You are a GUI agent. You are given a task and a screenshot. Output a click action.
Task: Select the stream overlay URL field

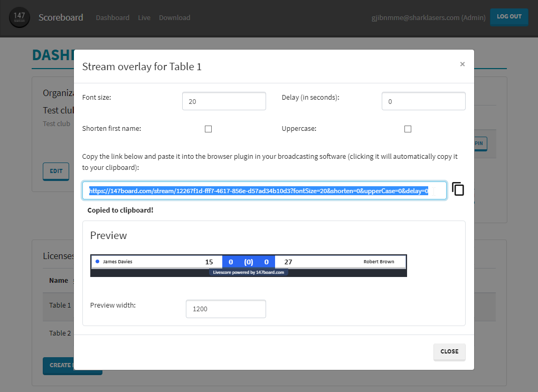click(x=264, y=190)
